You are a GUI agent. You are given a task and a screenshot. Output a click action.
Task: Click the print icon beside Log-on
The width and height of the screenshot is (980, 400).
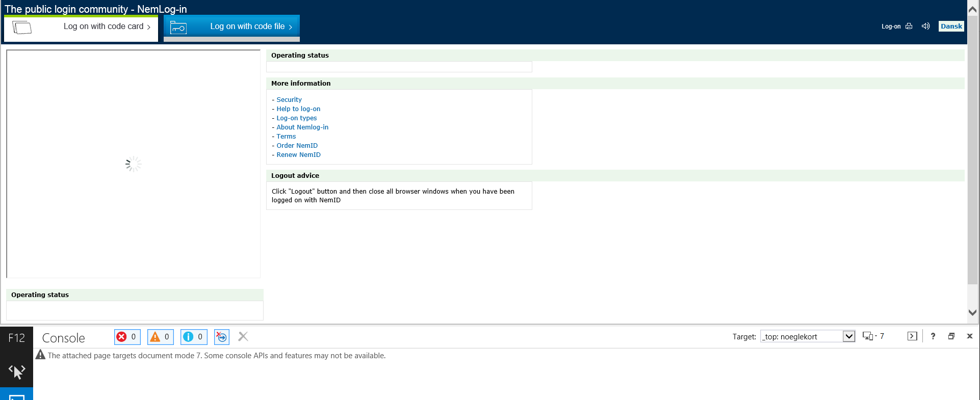coord(909,26)
